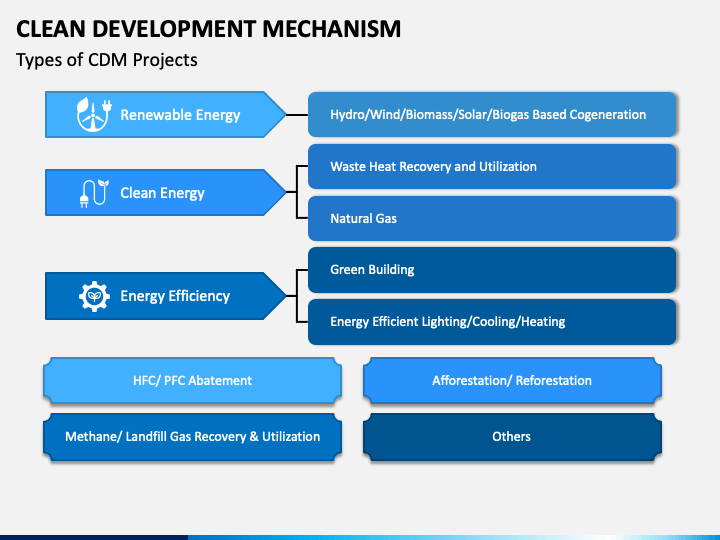Click the Others box

pyautogui.click(x=512, y=437)
